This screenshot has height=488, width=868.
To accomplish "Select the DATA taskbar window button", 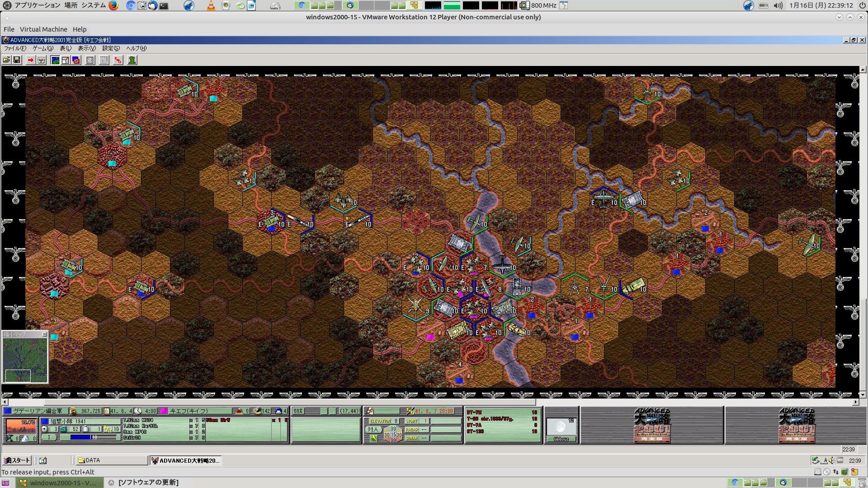I will 112,460.
